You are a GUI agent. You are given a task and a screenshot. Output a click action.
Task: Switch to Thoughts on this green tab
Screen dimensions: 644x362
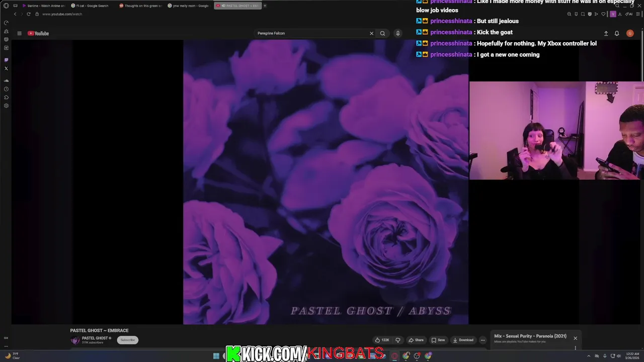tap(140, 6)
